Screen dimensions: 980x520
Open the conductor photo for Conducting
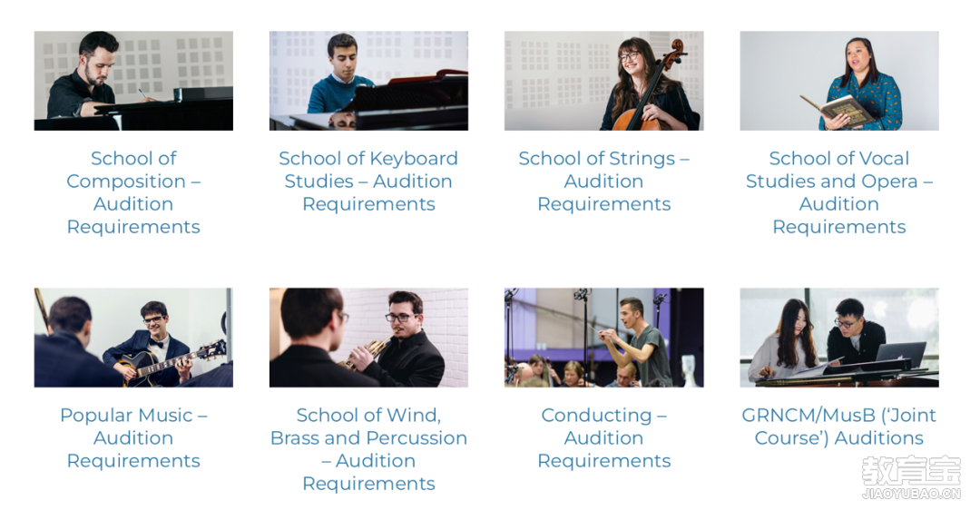603,338
